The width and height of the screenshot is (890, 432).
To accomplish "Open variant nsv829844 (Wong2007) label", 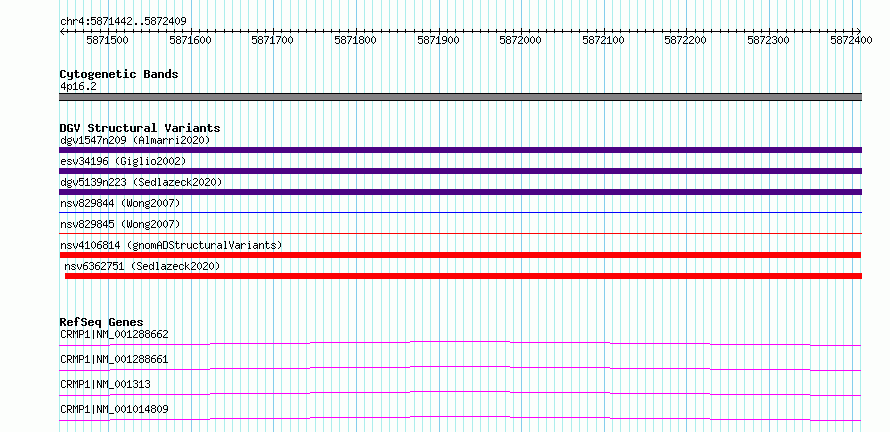I will [120, 203].
